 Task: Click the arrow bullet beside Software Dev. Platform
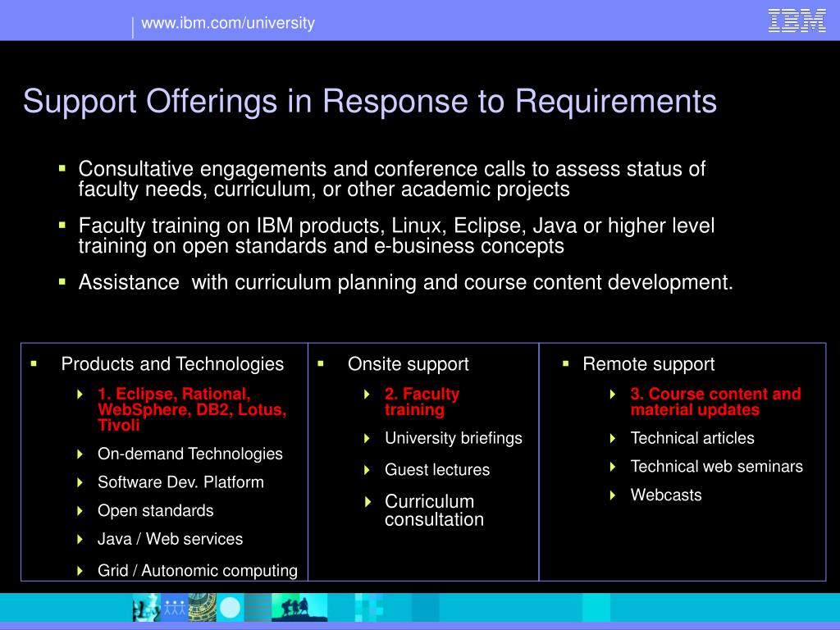[80, 482]
